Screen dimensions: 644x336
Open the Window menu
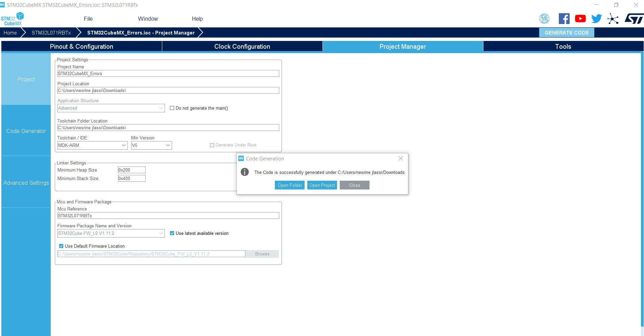pos(148,19)
